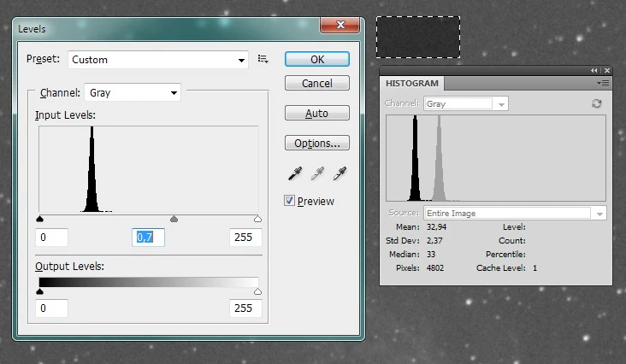The height and width of the screenshot is (364, 626).
Task: Collapse the Histogram panel with double arrows
Action: pos(594,70)
